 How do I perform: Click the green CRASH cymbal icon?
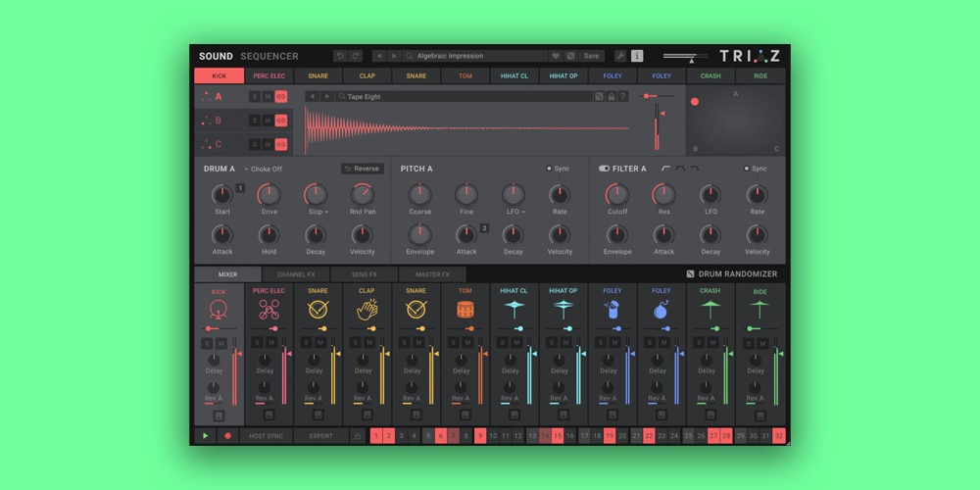pos(710,309)
